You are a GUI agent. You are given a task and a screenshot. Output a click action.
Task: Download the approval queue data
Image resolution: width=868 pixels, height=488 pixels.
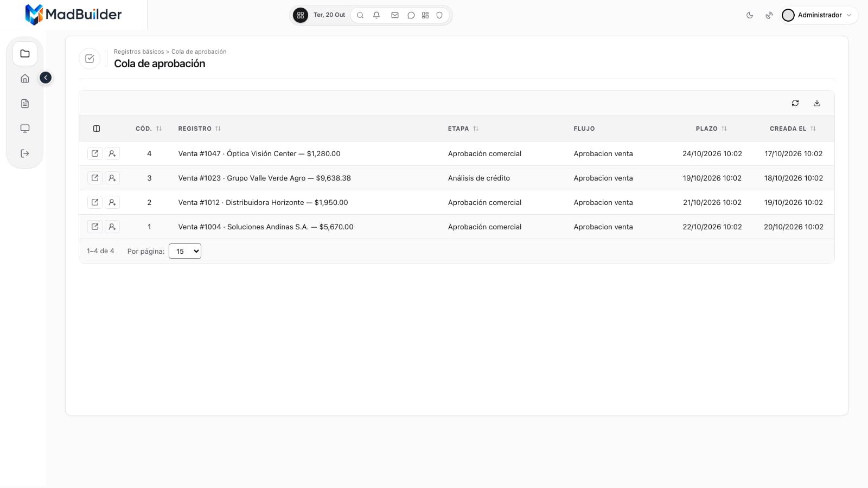click(817, 103)
